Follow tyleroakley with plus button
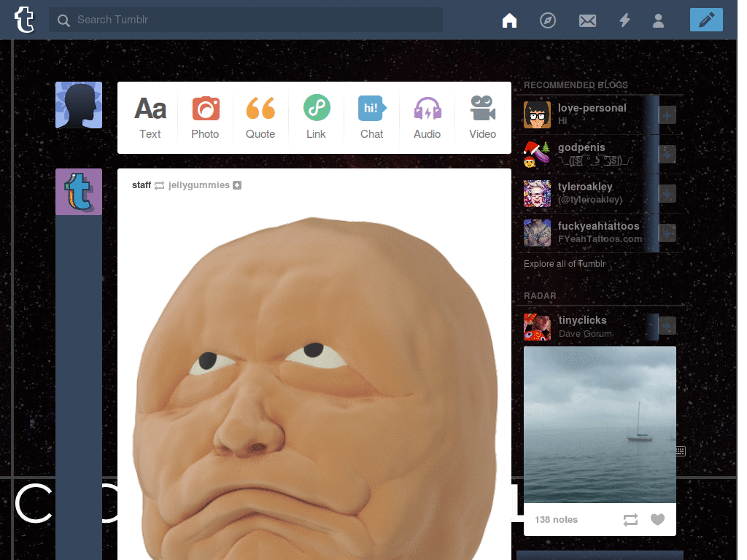747x560 pixels. tap(667, 194)
